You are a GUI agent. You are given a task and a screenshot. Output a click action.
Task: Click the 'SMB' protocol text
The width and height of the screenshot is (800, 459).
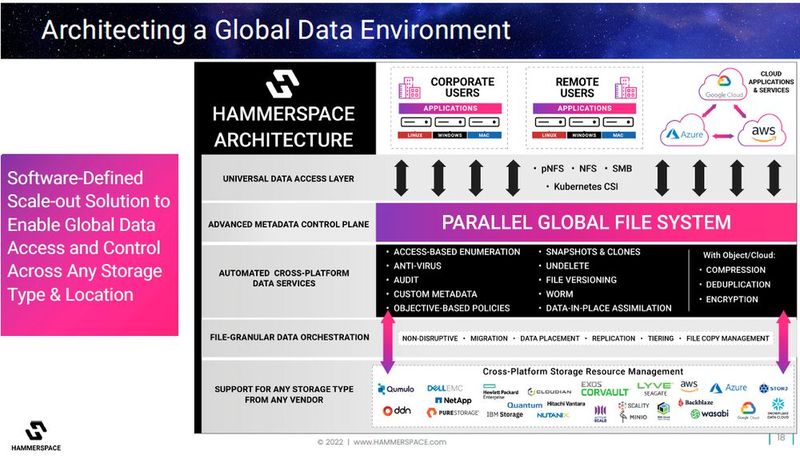[622, 168]
